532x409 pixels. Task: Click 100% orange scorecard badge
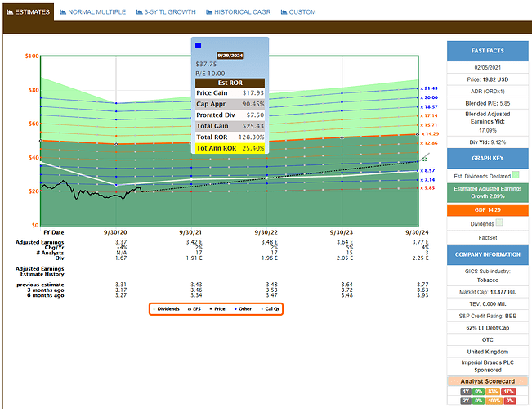(494, 401)
